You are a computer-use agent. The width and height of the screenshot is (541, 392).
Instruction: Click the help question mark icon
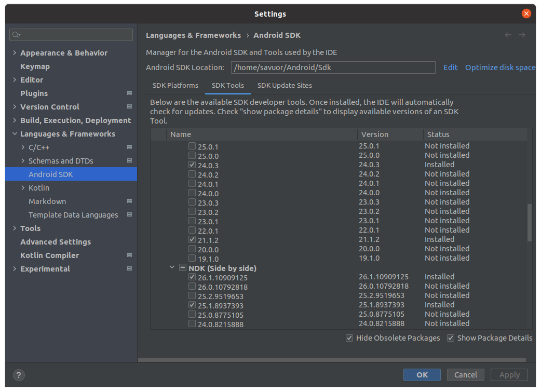click(19, 374)
